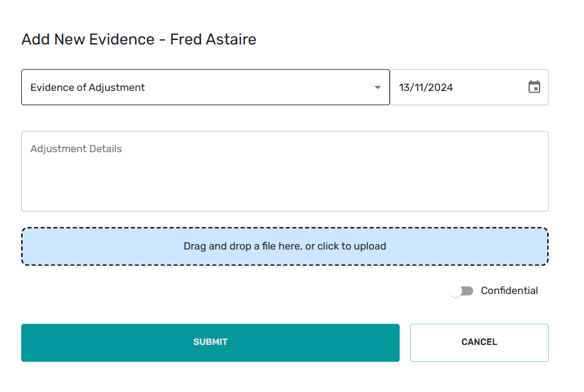Click the 'Add New Evidence - Fred Astaire' heading

point(139,39)
